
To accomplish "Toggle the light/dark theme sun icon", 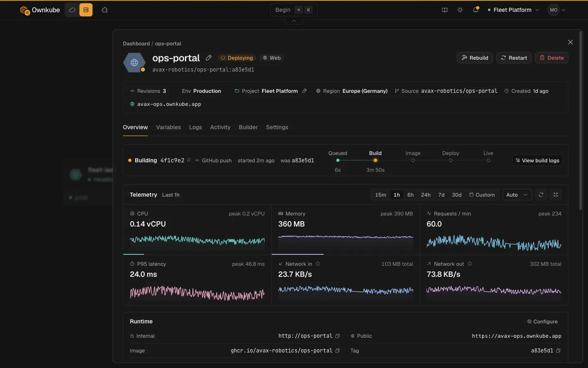I will (460, 10).
